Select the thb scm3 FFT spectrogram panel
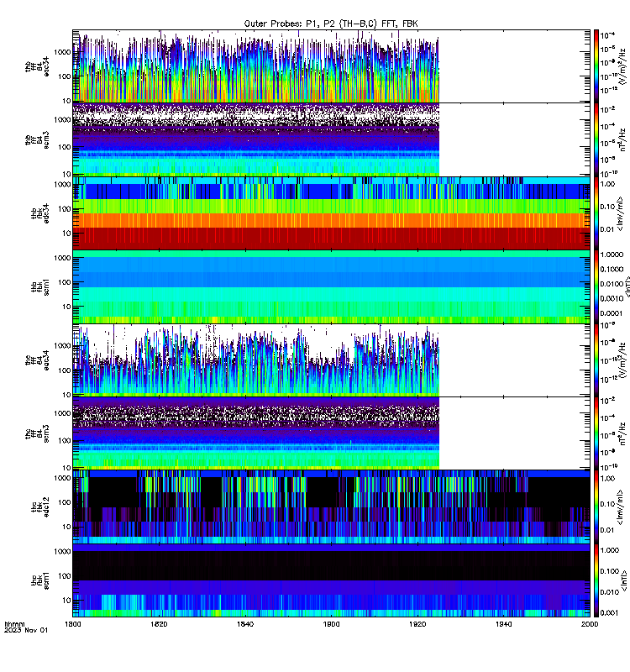The width and height of the screenshot is (630, 672). pyautogui.click(x=331, y=139)
